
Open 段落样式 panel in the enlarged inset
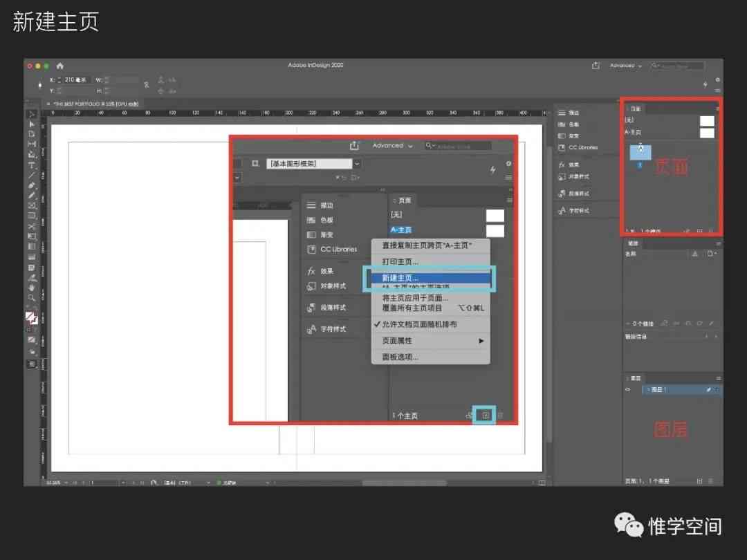[326, 308]
